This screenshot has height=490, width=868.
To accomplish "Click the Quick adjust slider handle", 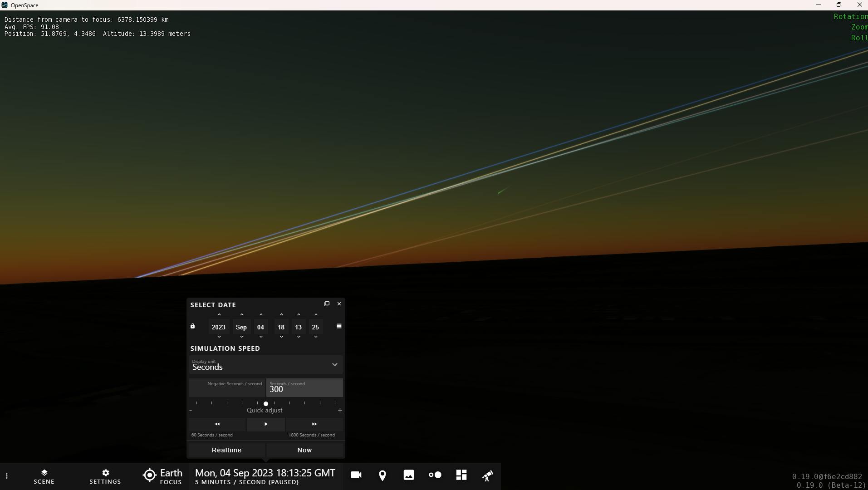I will pyautogui.click(x=266, y=404).
